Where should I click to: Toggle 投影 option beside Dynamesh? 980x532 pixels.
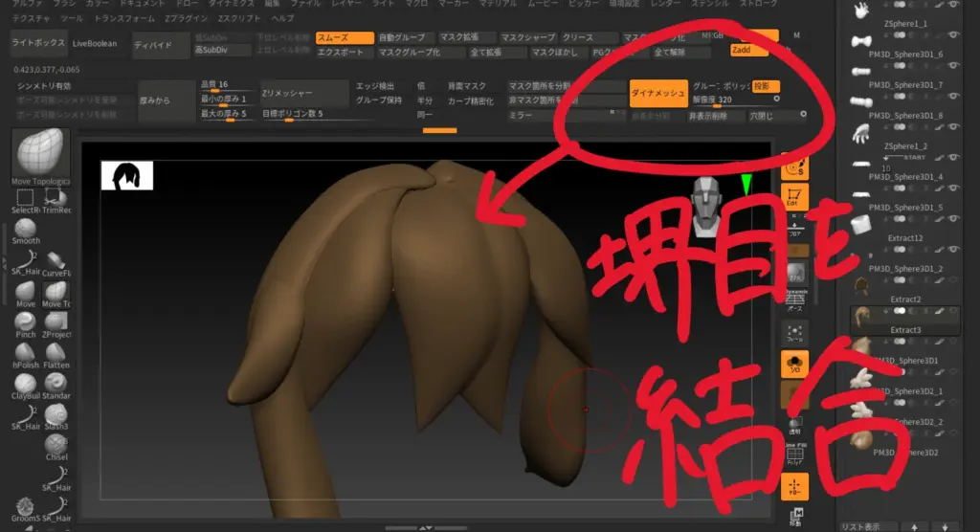[765, 86]
